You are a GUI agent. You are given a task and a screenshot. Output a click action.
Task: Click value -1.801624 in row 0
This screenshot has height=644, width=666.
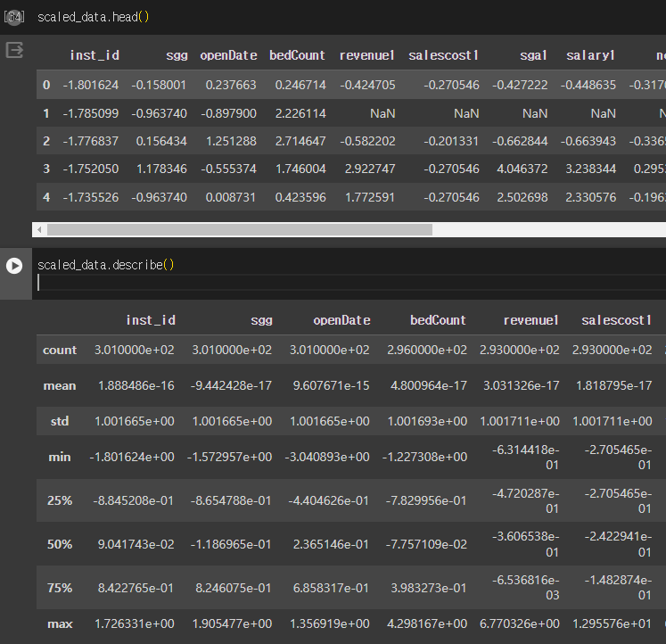coord(90,85)
